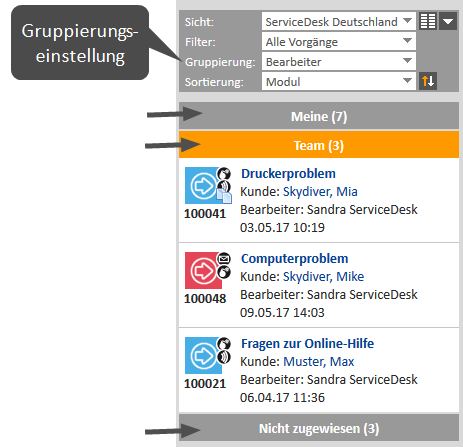Click the globe badge on Fragen zur Online-Hilfe

pyautogui.click(x=224, y=343)
